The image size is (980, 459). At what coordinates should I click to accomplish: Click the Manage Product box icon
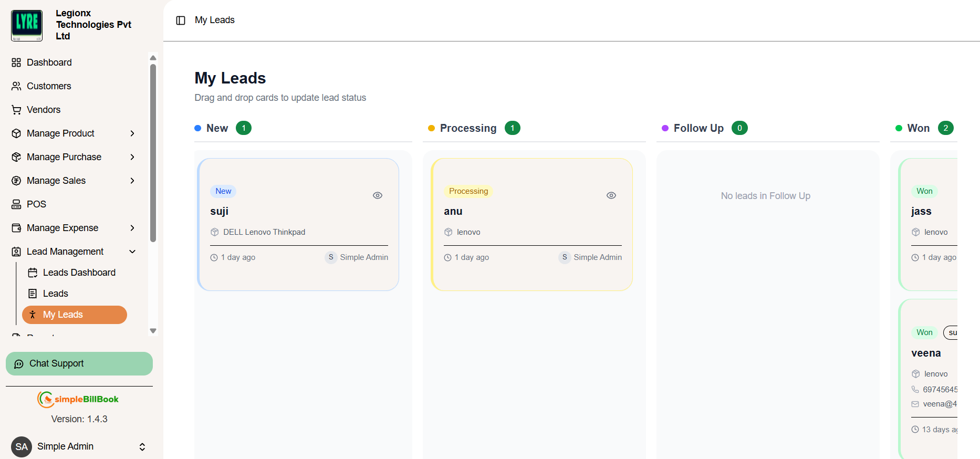click(x=16, y=133)
